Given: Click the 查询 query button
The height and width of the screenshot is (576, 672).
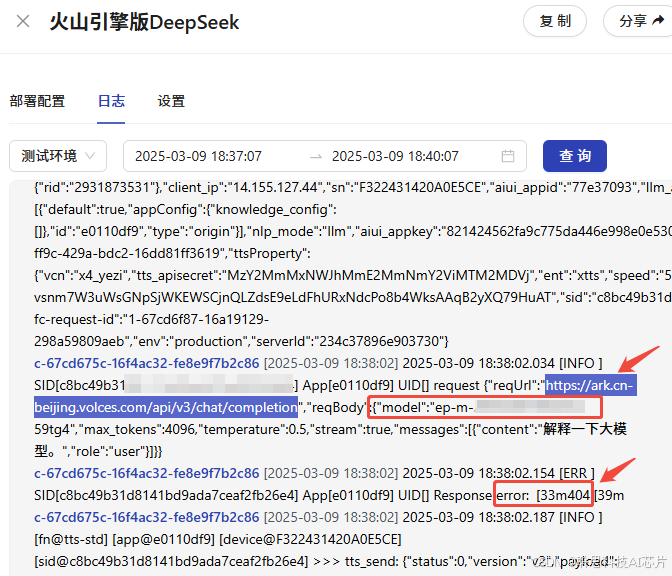Looking at the screenshot, I should click(575, 156).
